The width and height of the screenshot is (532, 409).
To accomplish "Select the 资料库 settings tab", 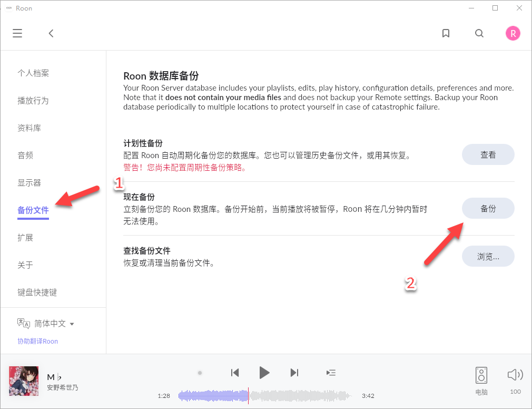I will coord(29,128).
